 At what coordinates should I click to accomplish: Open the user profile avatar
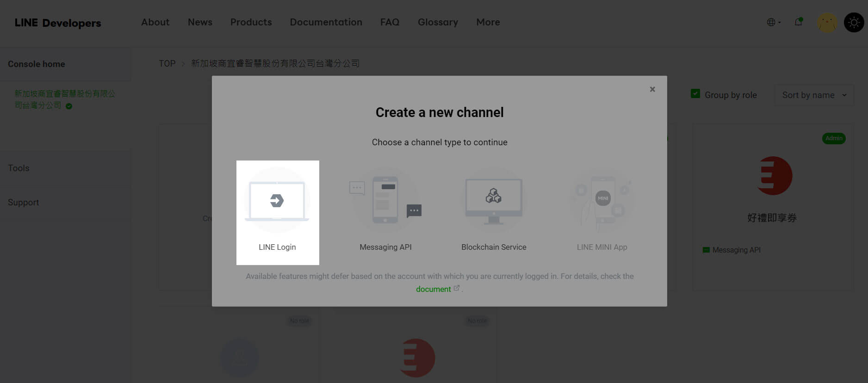[827, 22]
